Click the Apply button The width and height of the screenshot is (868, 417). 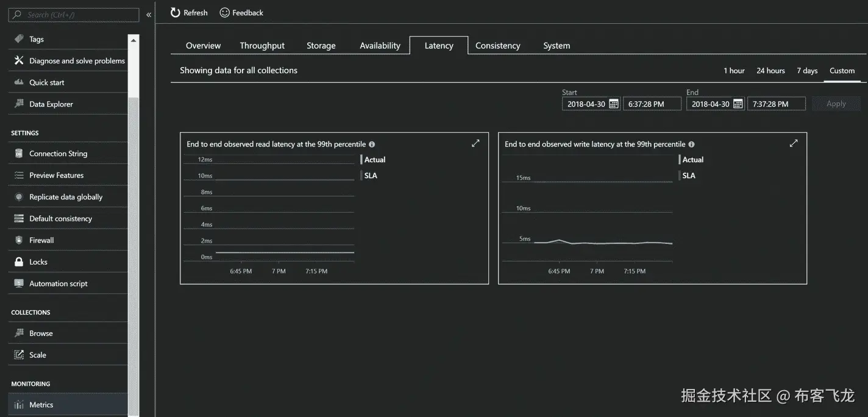coord(836,104)
